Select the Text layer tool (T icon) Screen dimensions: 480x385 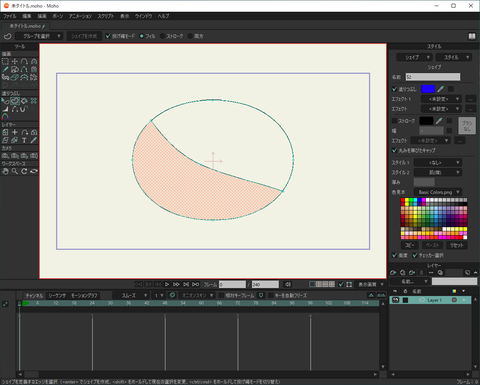click(24, 140)
